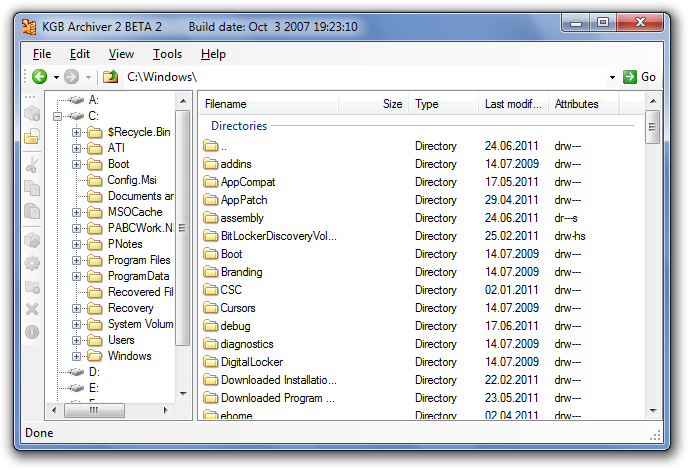Click the green Go arrow icon
Image resolution: width=689 pixels, height=470 pixels.
(630, 77)
